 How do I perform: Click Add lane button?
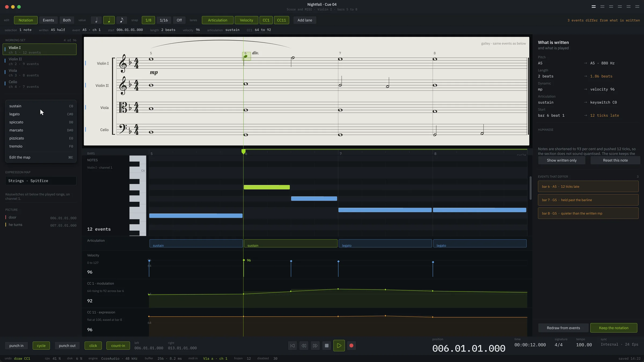point(305,20)
